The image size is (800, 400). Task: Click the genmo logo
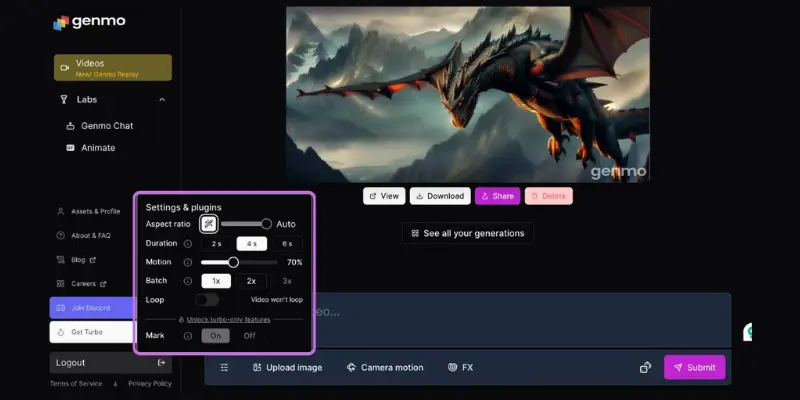(89, 22)
